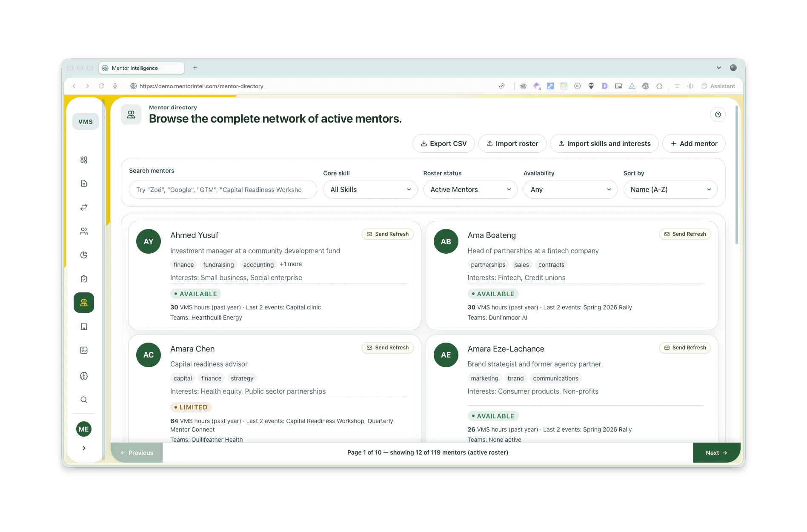This screenshot has height=532, width=807.
Task: Open the dashboard grid icon in sidebar
Action: [84, 160]
